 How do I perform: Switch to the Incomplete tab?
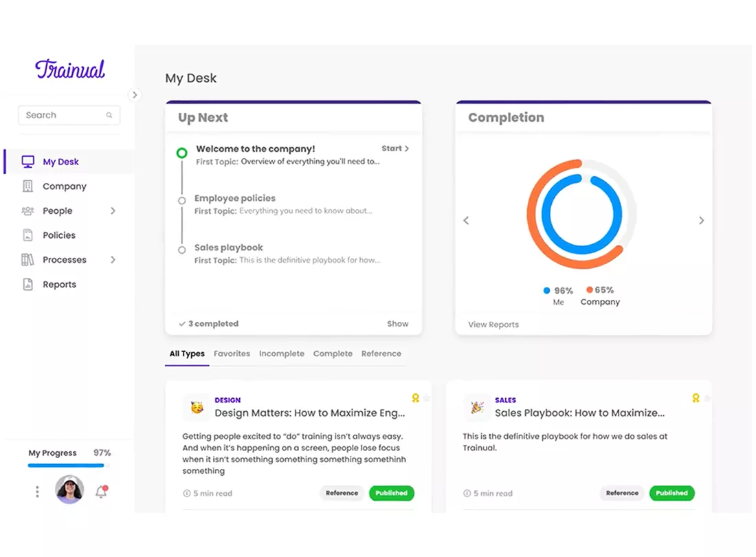281,353
